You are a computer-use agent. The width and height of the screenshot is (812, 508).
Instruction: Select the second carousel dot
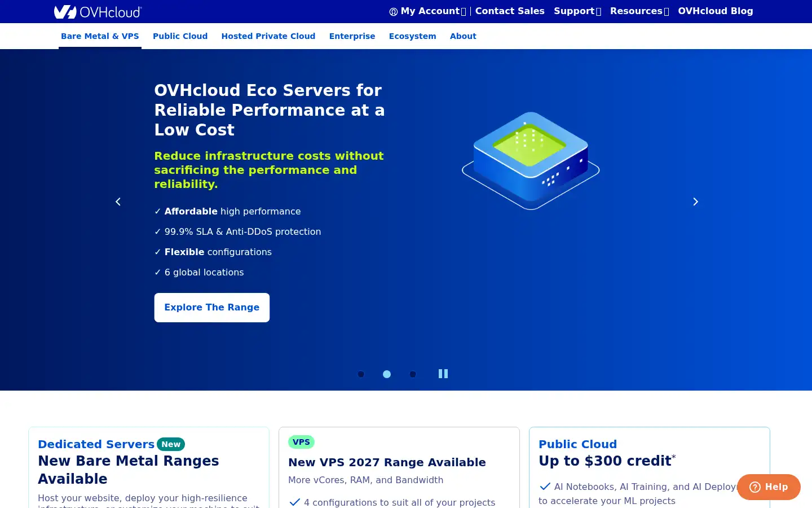pos(387,374)
